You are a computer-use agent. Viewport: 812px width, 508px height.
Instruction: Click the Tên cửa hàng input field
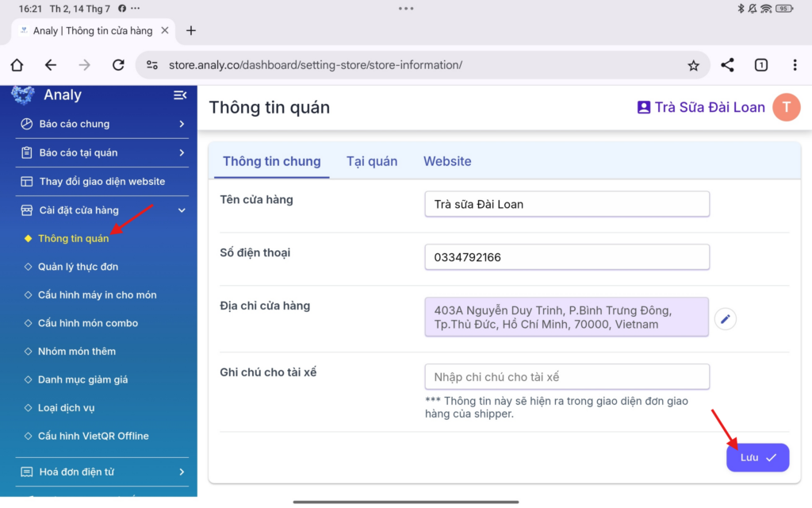click(567, 204)
